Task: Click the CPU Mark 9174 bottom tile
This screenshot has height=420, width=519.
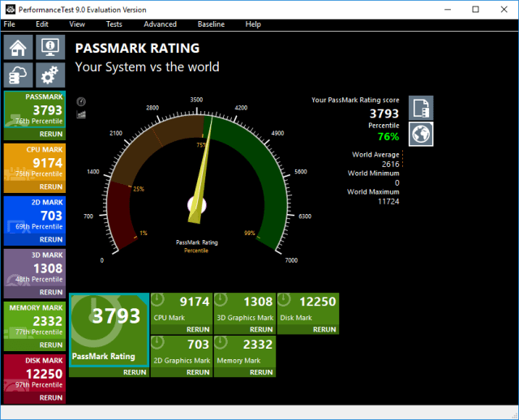Action: click(182, 309)
